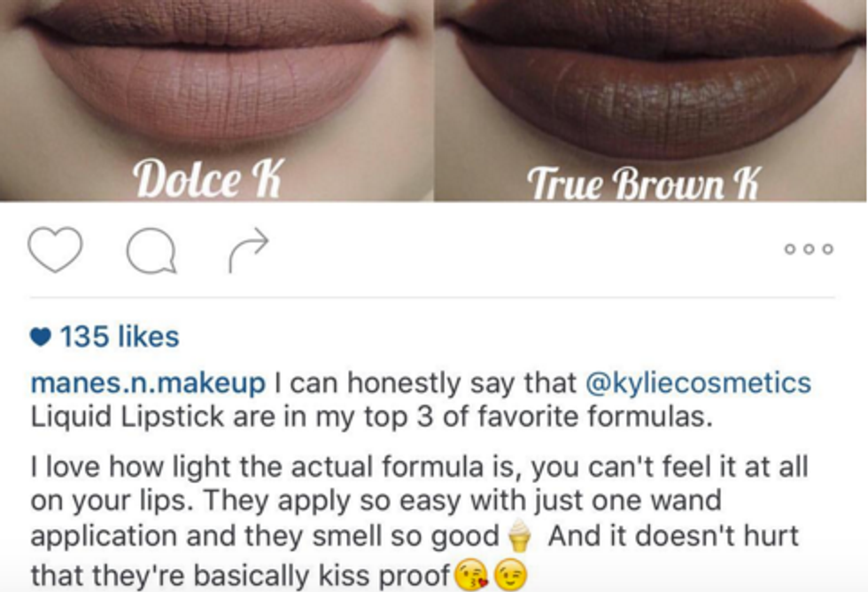The width and height of the screenshot is (868, 592).
Task: Click the "They apply so easy" caption line
Action: [x=376, y=501]
